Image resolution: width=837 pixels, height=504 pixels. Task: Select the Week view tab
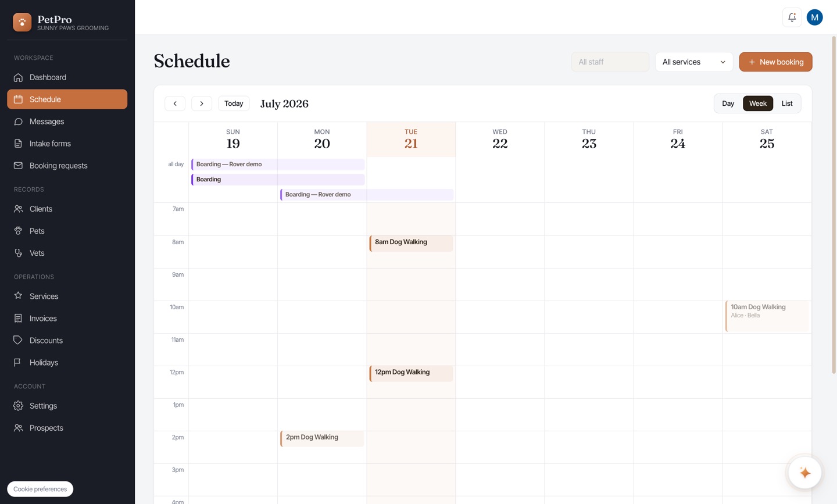tap(758, 103)
